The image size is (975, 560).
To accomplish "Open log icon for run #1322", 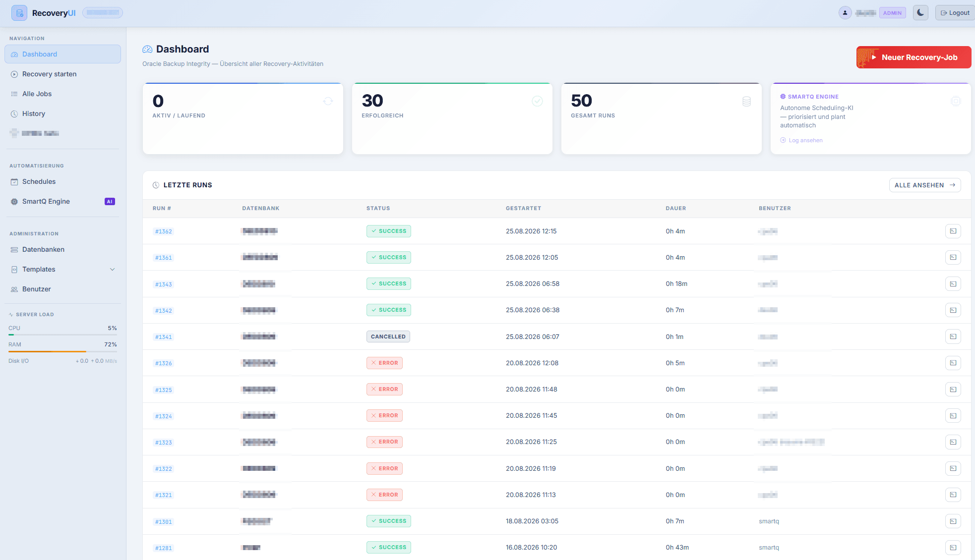I will pyautogui.click(x=953, y=468).
